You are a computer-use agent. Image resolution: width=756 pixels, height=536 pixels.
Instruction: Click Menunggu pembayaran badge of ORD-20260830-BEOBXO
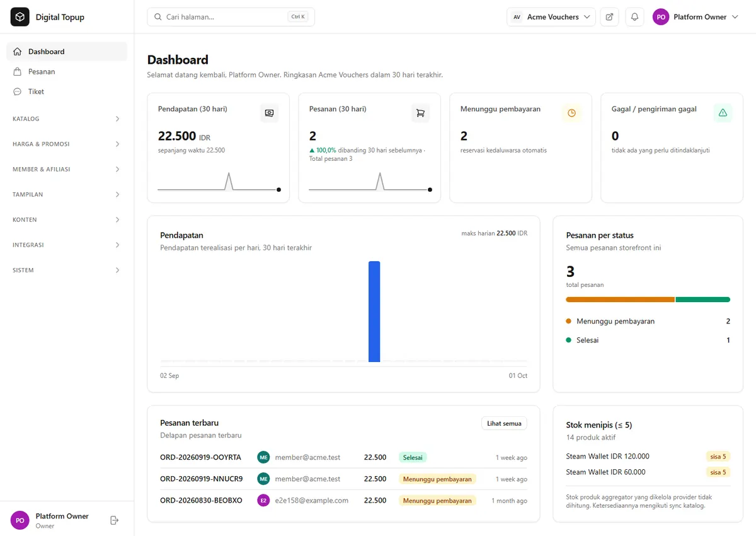(x=437, y=500)
